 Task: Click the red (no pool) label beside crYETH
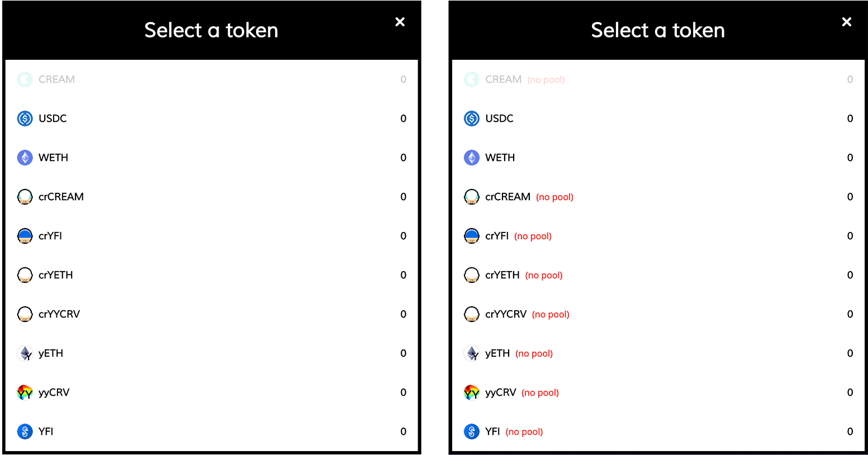tap(544, 276)
